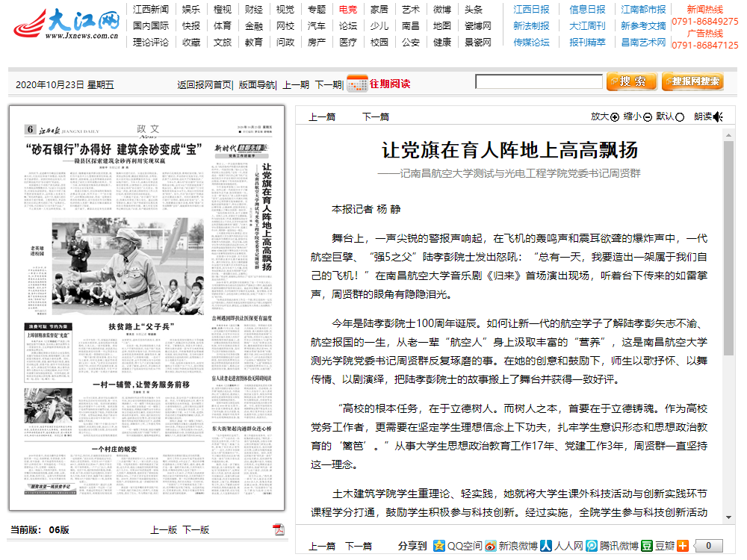Go to 江西新闻 section
This screenshot has height=560, width=747.
click(x=151, y=10)
